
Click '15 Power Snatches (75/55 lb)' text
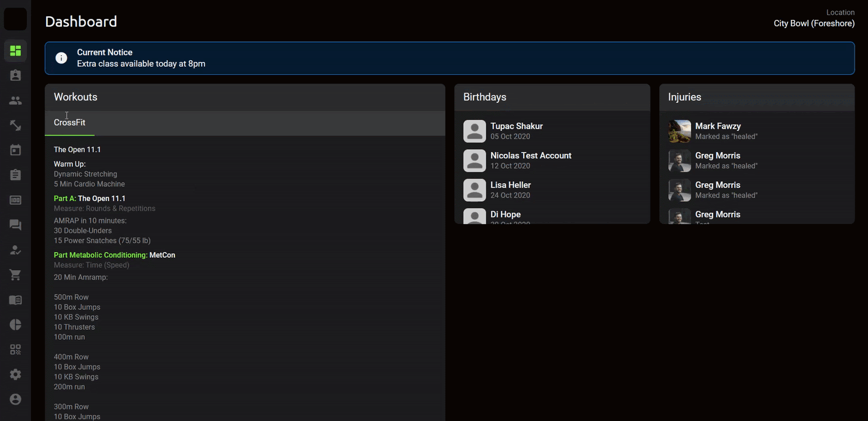pyautogui.click(x=102, y=241)
